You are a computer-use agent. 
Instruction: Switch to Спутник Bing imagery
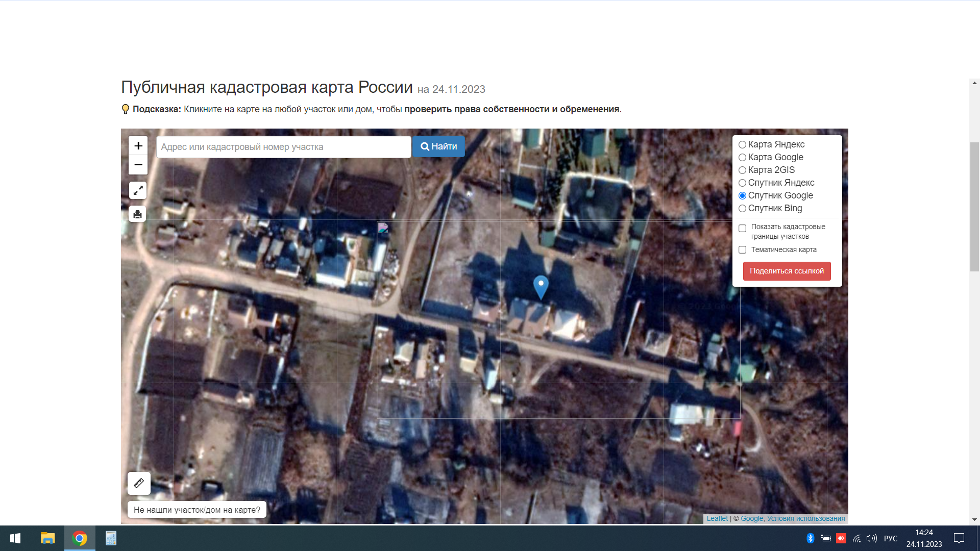[743, 209]
